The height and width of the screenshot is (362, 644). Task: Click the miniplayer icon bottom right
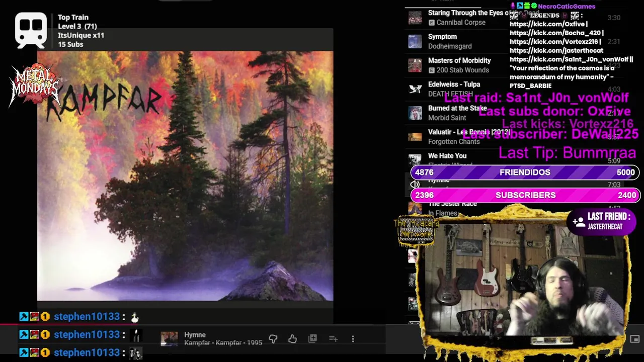pyautogui.click(x=634, y=339)
